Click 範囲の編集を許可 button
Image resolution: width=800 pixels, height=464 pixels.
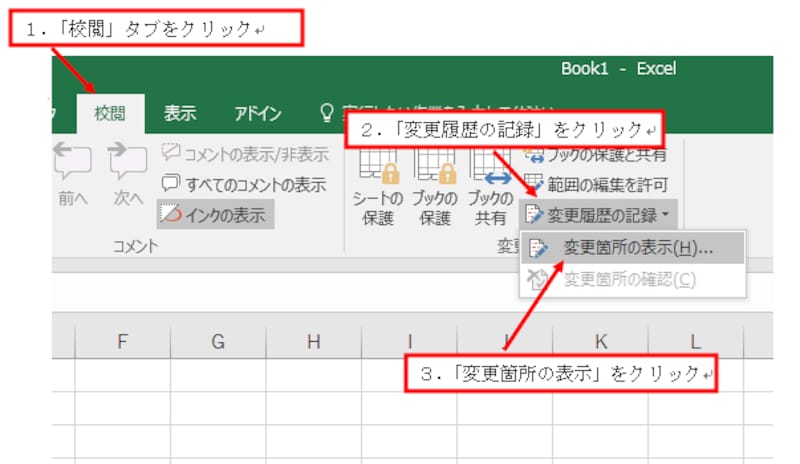click(x=596, y=184)
